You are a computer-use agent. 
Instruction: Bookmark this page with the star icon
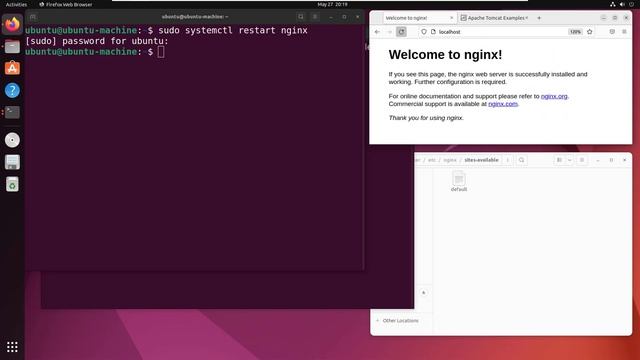(589, 32)
